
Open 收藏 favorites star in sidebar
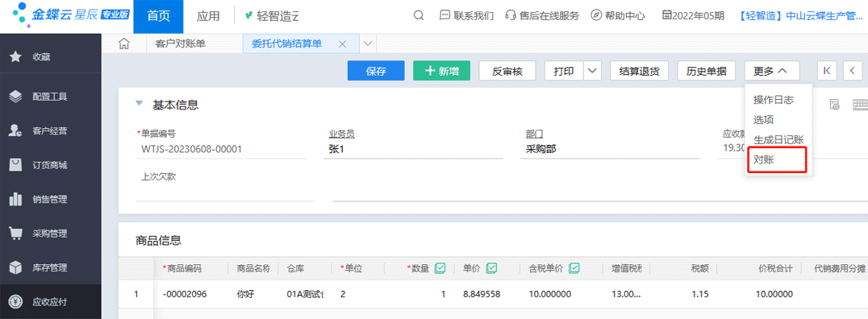tap(16, 56)
